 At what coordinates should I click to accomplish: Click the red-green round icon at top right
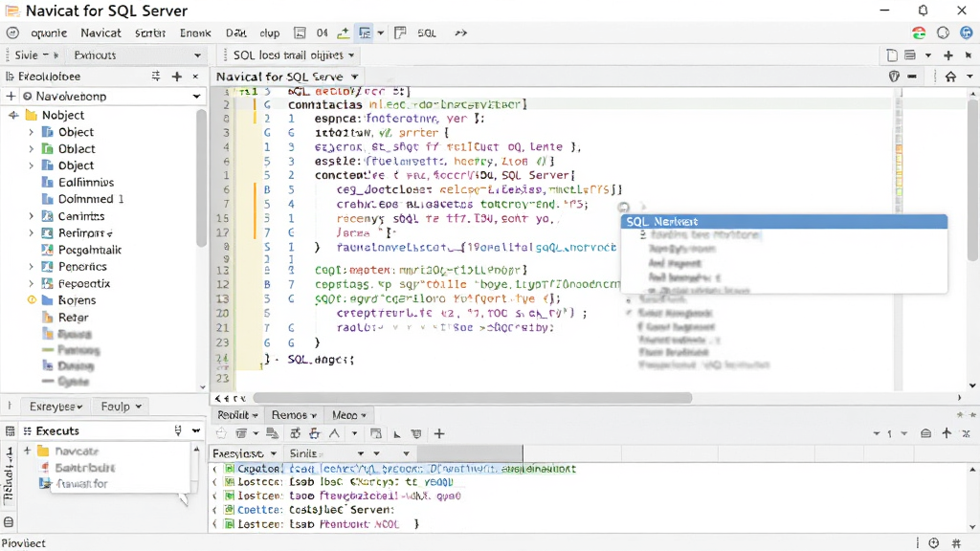919,33
